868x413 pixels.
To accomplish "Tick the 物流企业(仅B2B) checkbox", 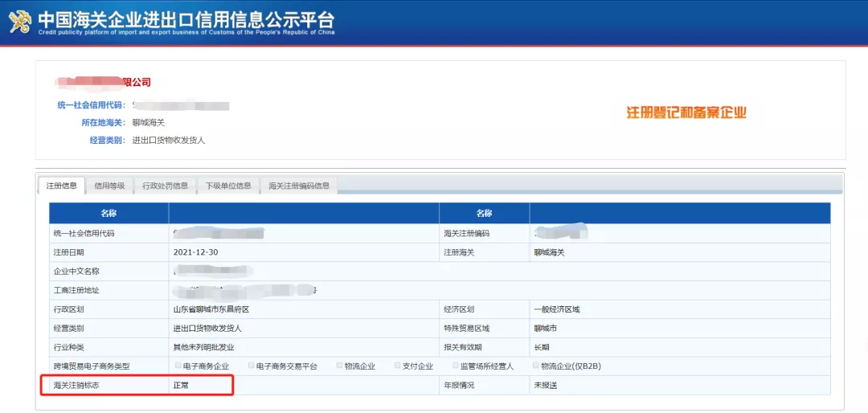I will (535, 366).
